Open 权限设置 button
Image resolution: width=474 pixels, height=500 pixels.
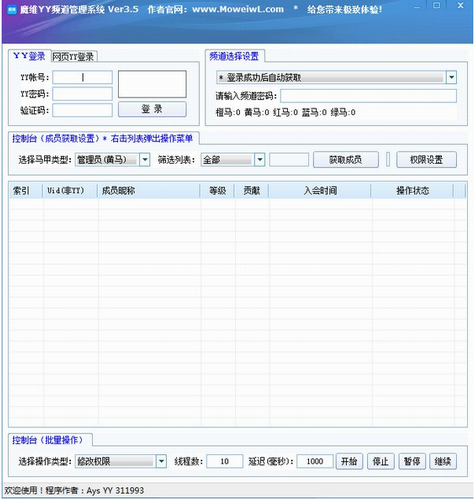click(426, 160)
